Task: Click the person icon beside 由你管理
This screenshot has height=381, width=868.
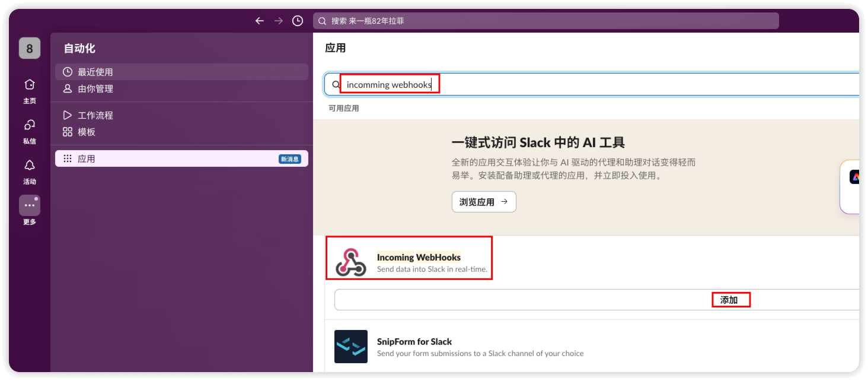Action: pos(68,88)
